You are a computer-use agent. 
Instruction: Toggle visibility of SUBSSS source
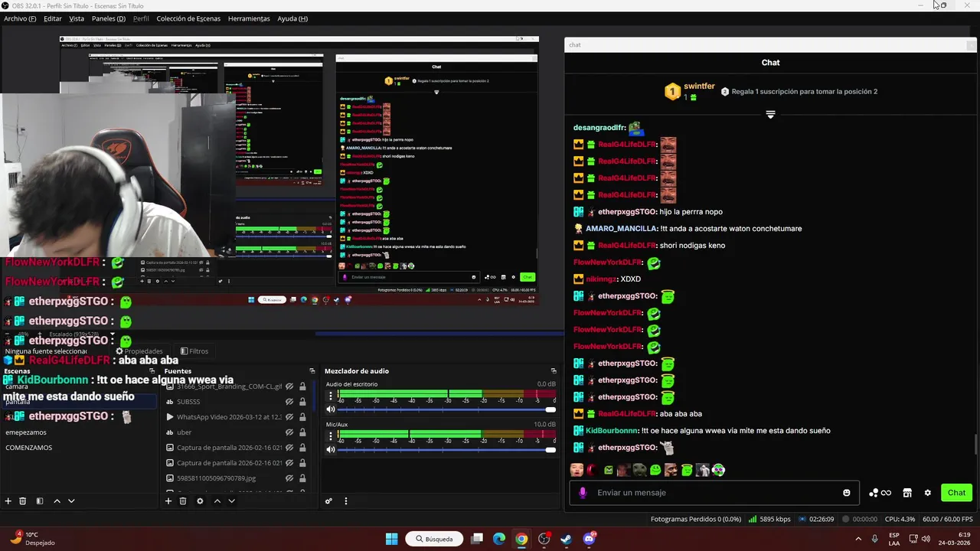coord(289,402)
